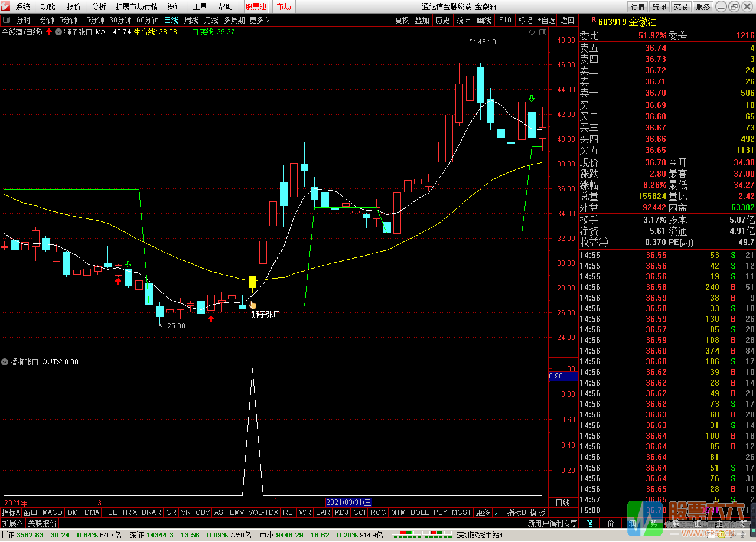
Task: Switch to 60分钟 period
Action: coord(147,19)
